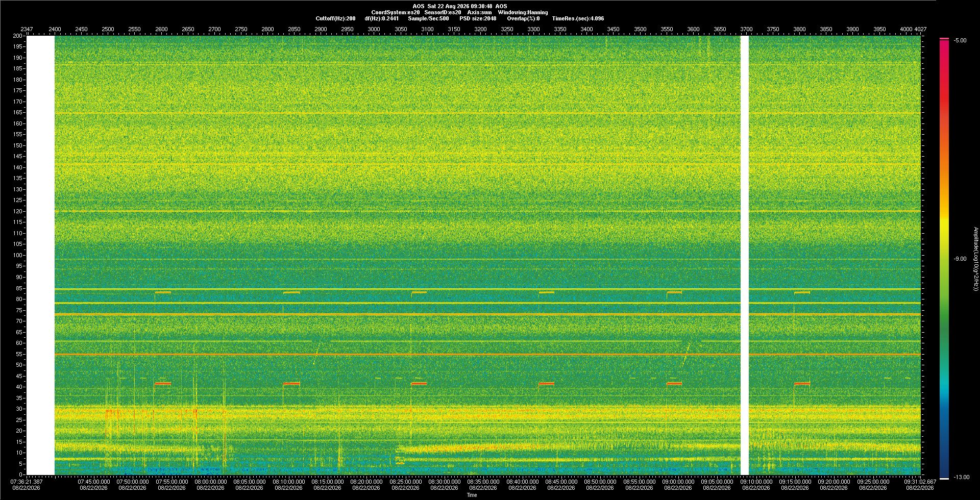The image size is (980, 500).
Task: Click the time label '08:30:00.000'
Action: click(444, 481)
